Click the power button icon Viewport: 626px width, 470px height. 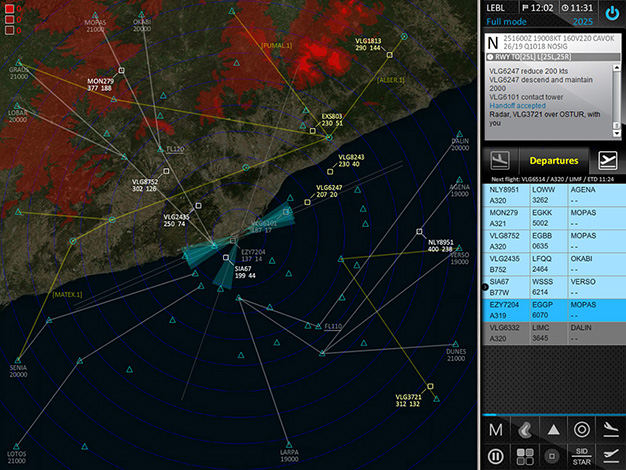(x=611, y=14)
